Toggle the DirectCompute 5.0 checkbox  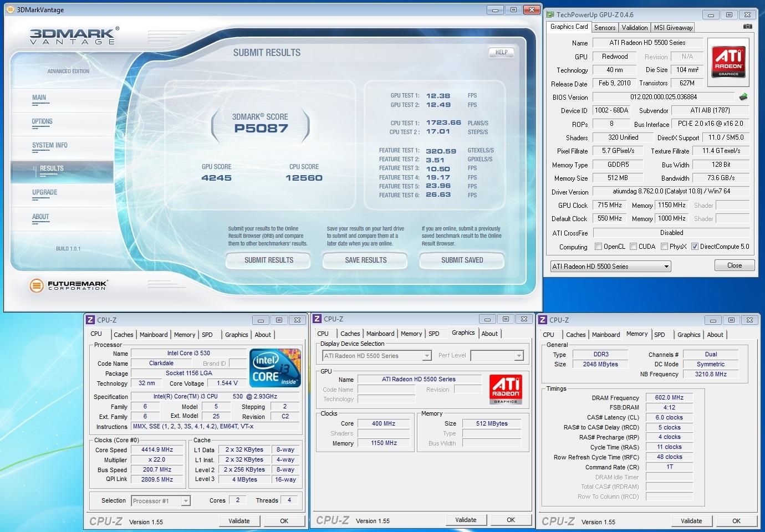coord(695,247)
